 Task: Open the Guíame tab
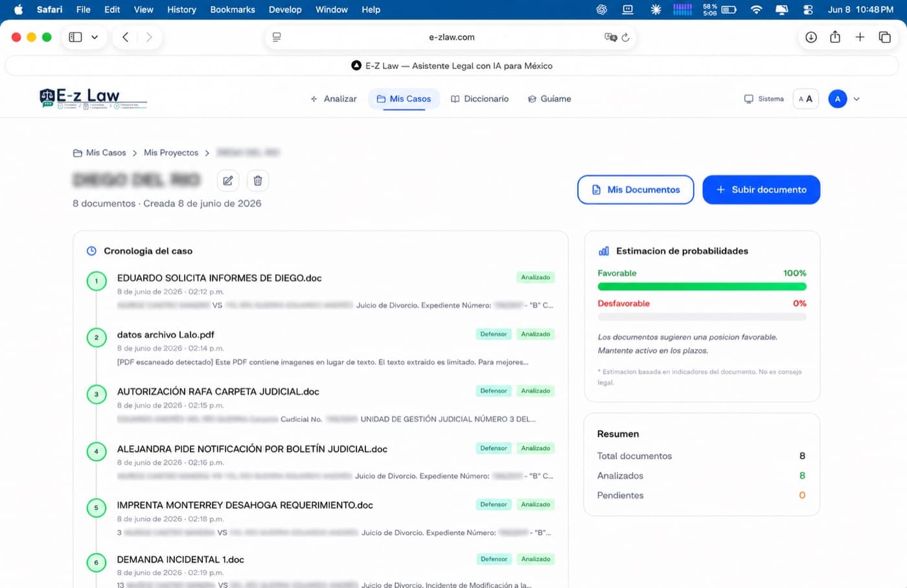click(549, 99)
